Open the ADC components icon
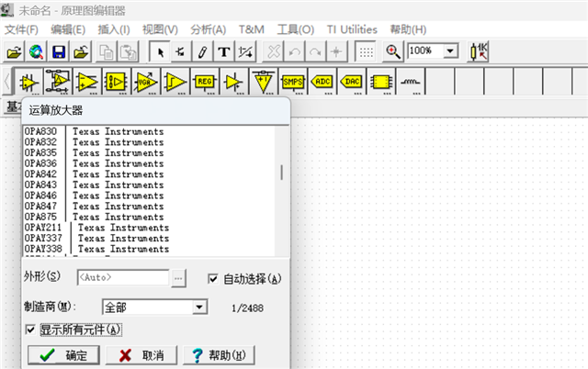The height and width of the screenshot is (369, 588). click(x=322, y=82)
